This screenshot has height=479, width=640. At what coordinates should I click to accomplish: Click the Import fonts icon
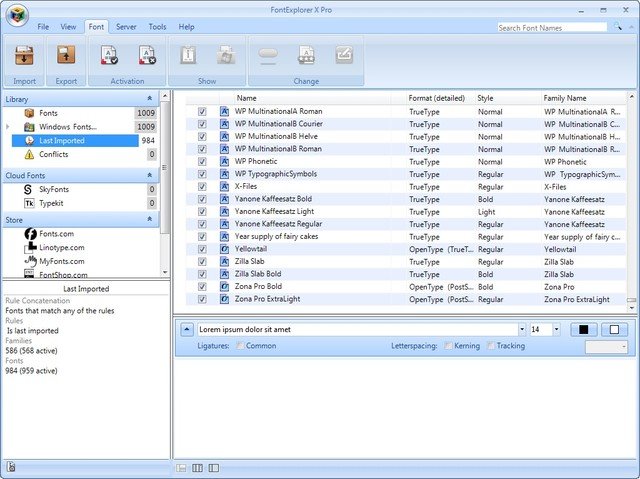[25, 57]
